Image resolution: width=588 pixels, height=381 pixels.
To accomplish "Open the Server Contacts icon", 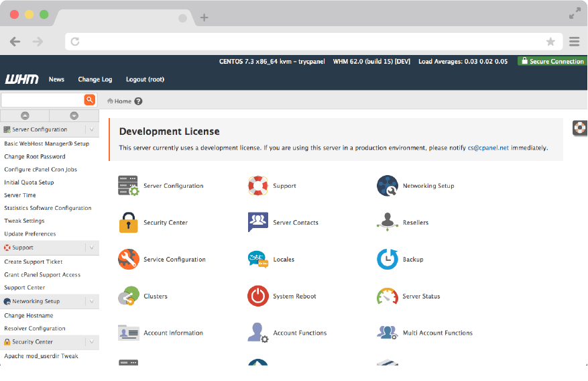I will (258, 222).
